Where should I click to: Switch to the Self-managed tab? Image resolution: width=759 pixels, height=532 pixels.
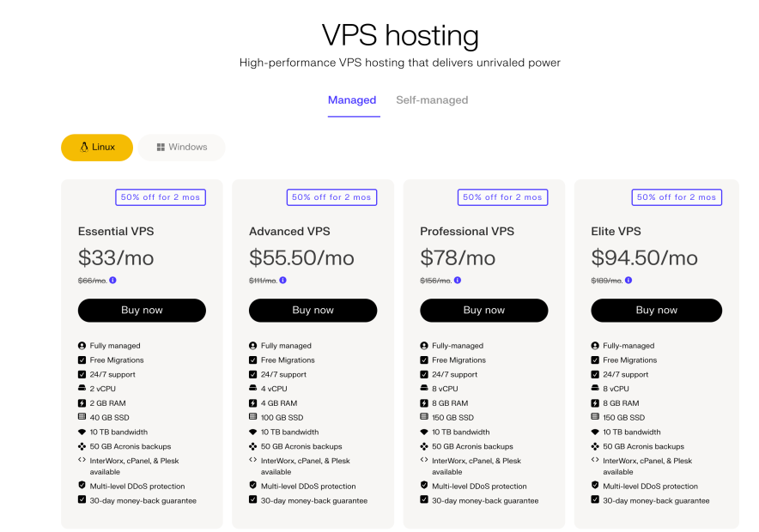[432, 100]
